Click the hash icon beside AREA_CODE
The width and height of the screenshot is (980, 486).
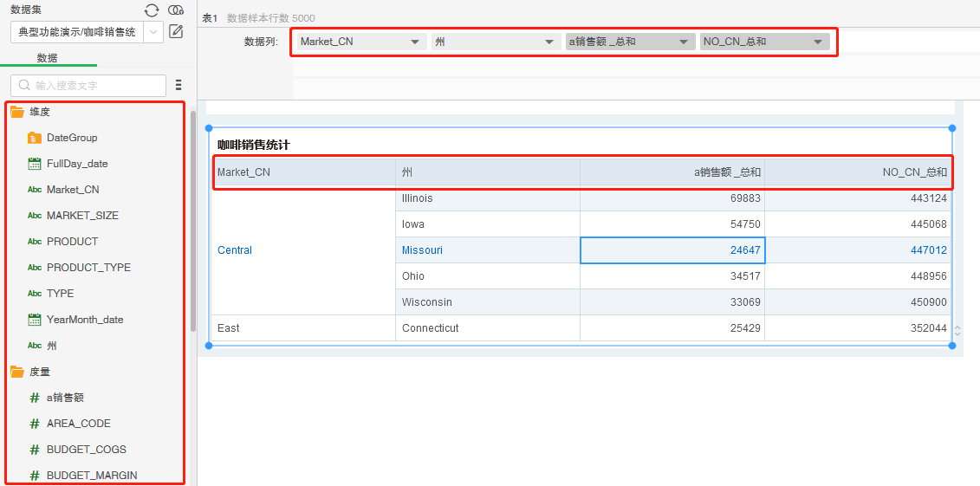(x=35, y=424)
